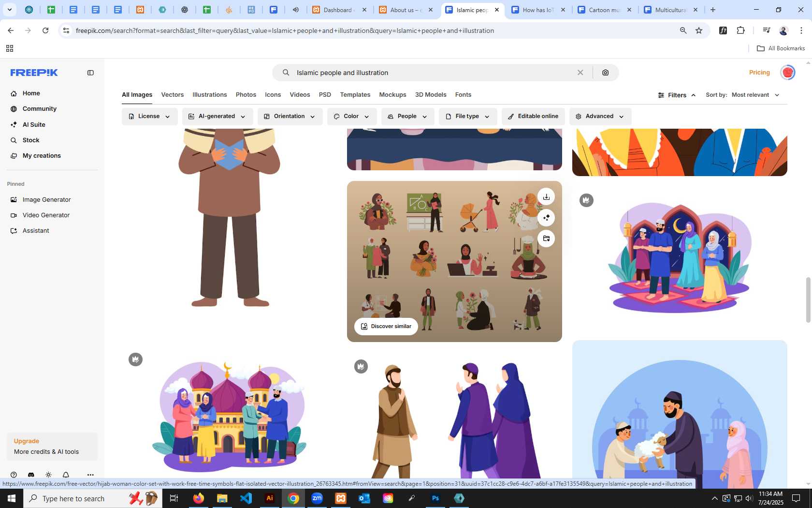Open Chrome extensions puzzle icon

click(740, 30)
